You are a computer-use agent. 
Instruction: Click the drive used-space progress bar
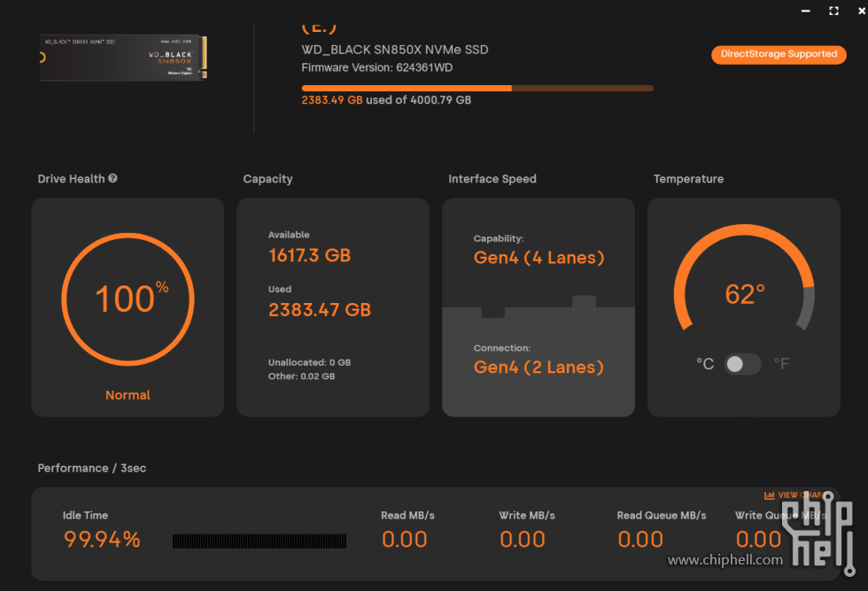click(x=477, y=88)
